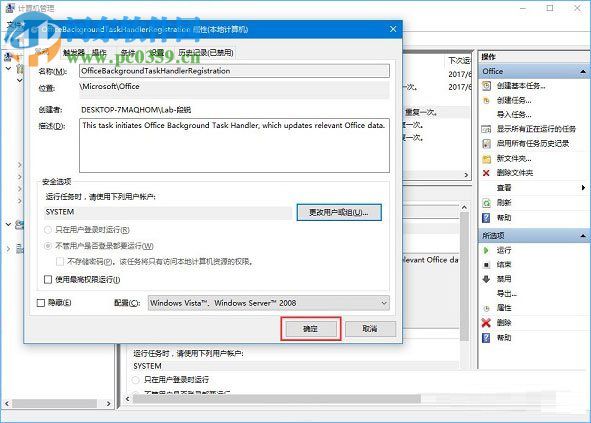591x423 pixels.
Task: Click the 描述 text area
Action: (x=234, y=146)
